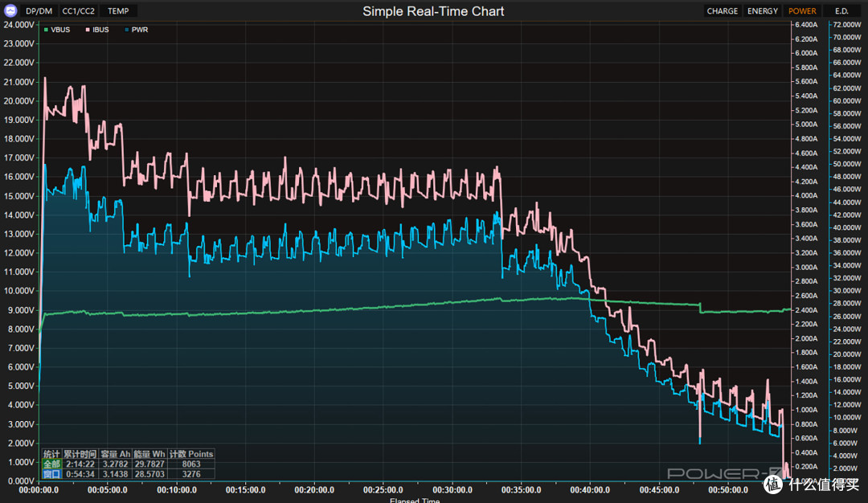Toggle the PWR legend series

point(137,30)
